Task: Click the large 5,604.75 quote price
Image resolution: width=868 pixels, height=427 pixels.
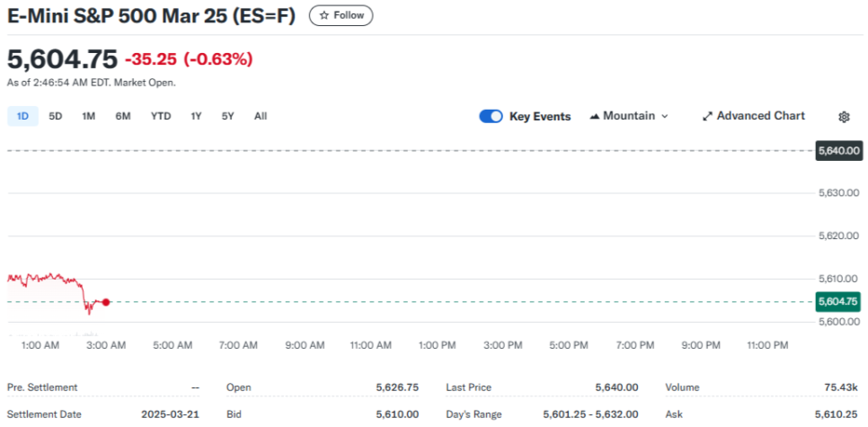Action: (63, 59)
